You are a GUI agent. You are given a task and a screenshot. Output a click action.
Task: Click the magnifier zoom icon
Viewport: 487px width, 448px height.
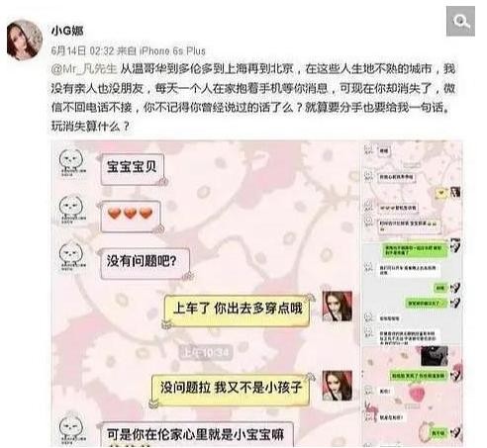460,21
